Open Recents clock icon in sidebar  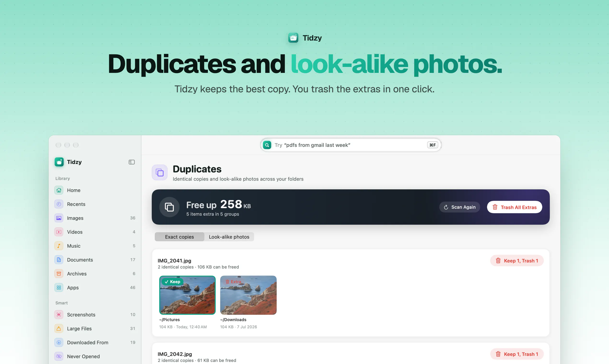[59, 204]
